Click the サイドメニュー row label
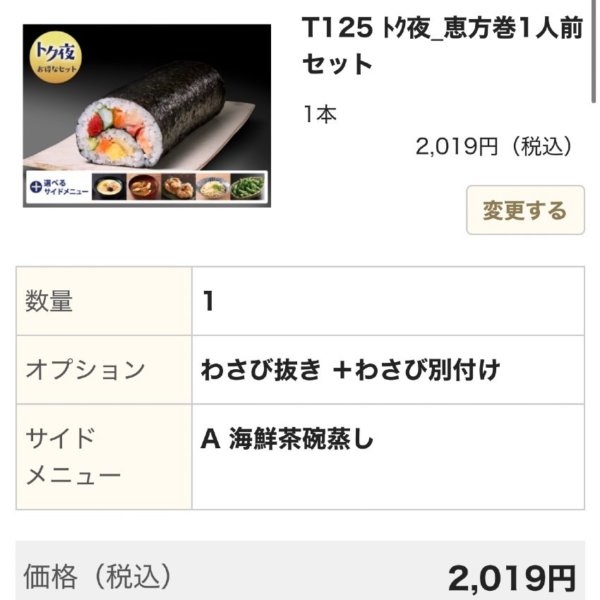This screenshot has height=600, width=600. pos(72,456)
